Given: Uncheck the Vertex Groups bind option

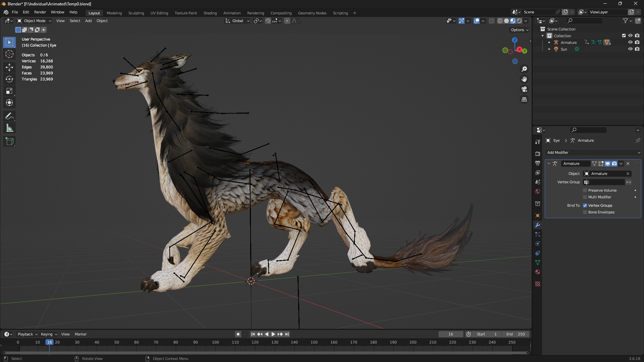Looking at the screenshot, I should pyautogui.click(x=585, y=205).
